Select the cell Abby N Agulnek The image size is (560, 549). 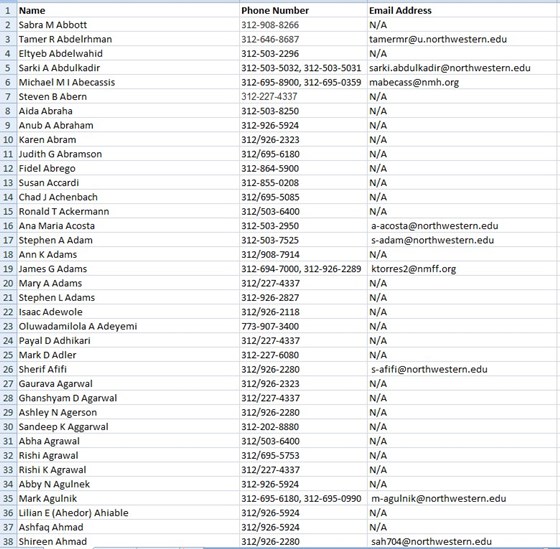click(128, 484)
